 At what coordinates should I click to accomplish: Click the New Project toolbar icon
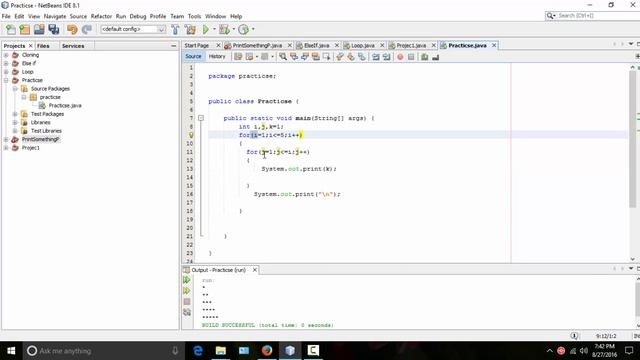click(25, 29)
